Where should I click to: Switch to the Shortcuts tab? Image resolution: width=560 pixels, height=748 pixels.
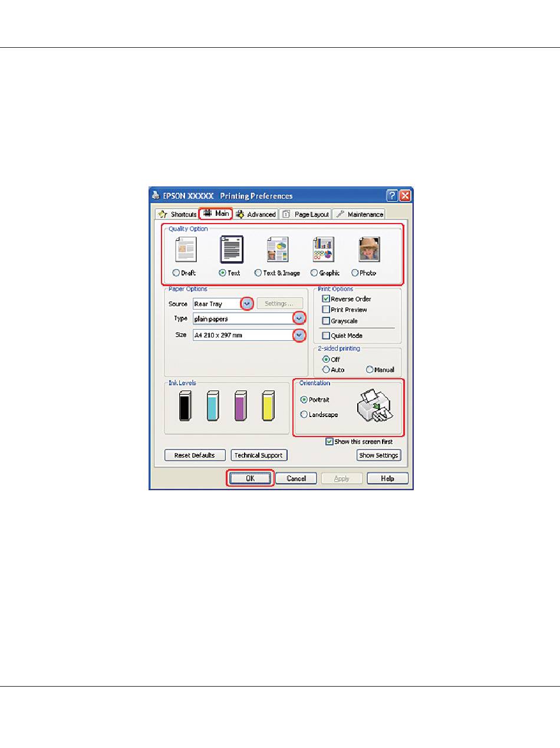(x=176, y=214)
